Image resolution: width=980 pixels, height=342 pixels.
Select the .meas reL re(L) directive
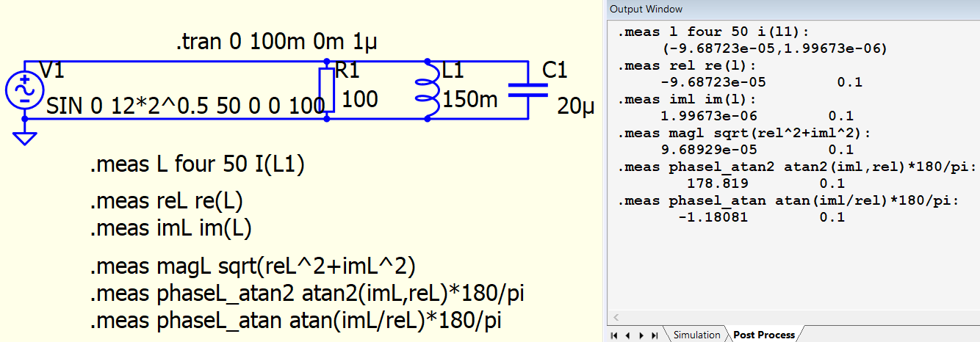tap(166, 202)
